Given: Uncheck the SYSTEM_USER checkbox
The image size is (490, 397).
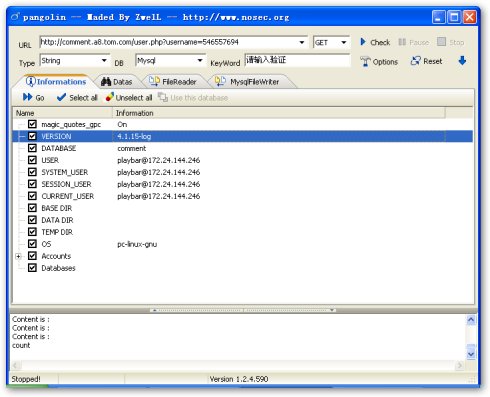Looking at the screenshot, I should pos(32,172).
